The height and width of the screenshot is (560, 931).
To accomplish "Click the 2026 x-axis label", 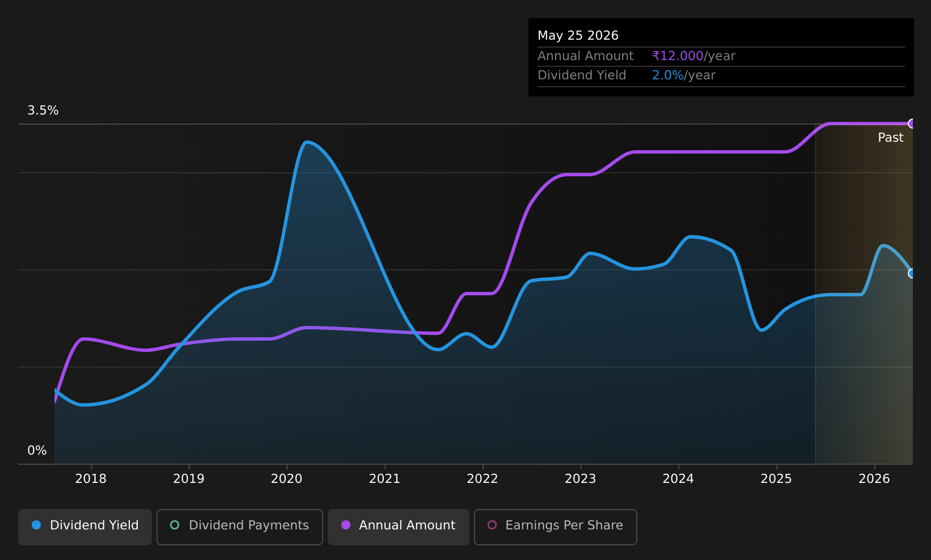I will pyautogui.click(x=874, y=479).
